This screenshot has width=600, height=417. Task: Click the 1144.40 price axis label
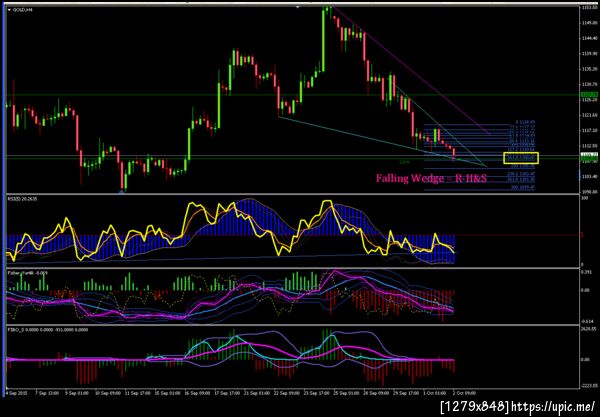click(590, 38)
